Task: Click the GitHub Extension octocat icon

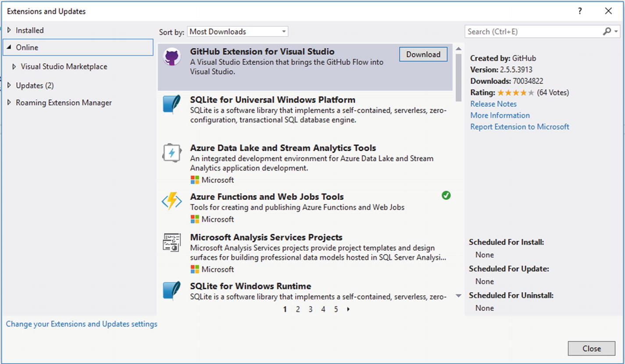Action: 172,57
